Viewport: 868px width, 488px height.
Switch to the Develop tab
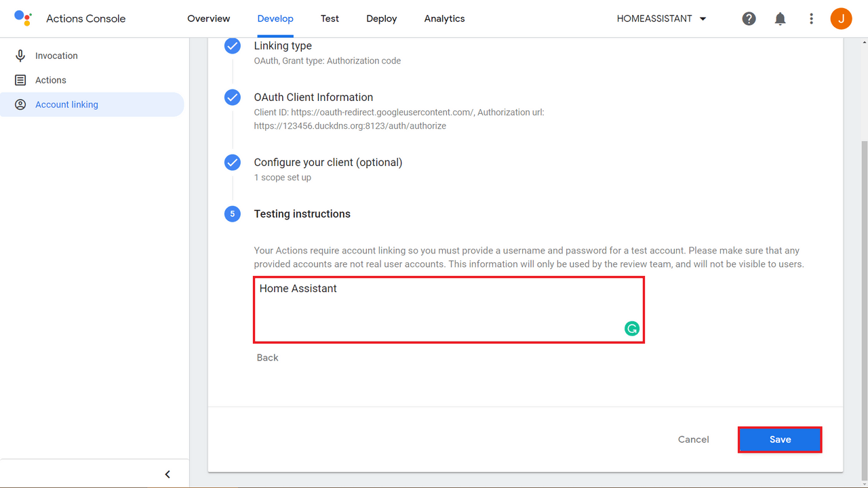click(x=275, y=19)
